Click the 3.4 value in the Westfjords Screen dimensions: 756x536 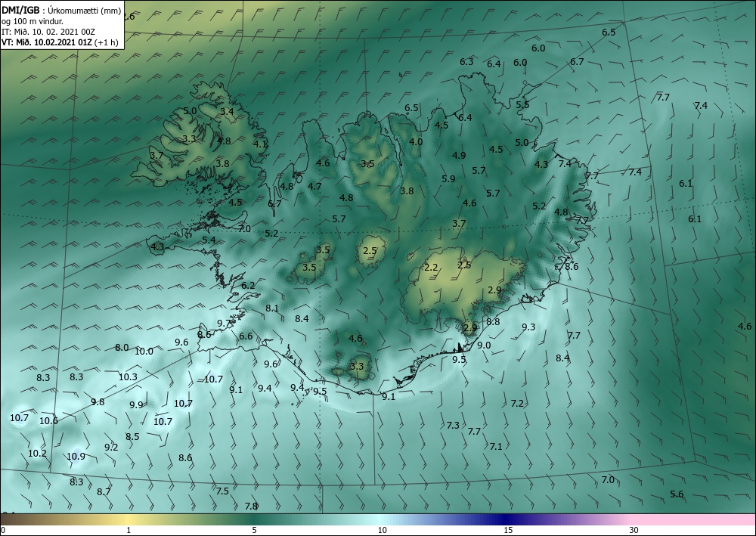tap(227, 111)
